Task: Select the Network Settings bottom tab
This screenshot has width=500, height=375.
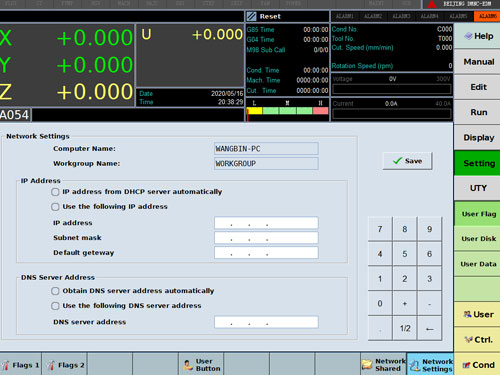Action: coord(431,365)
